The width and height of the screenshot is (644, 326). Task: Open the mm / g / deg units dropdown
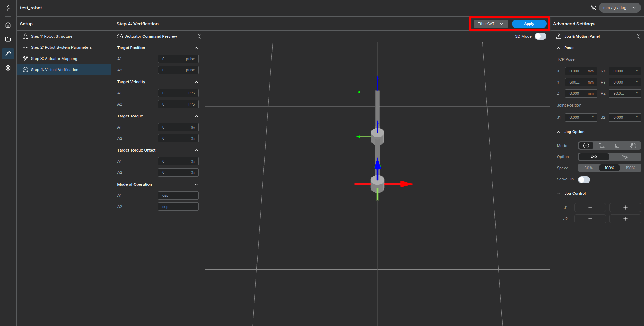[620, 8]
